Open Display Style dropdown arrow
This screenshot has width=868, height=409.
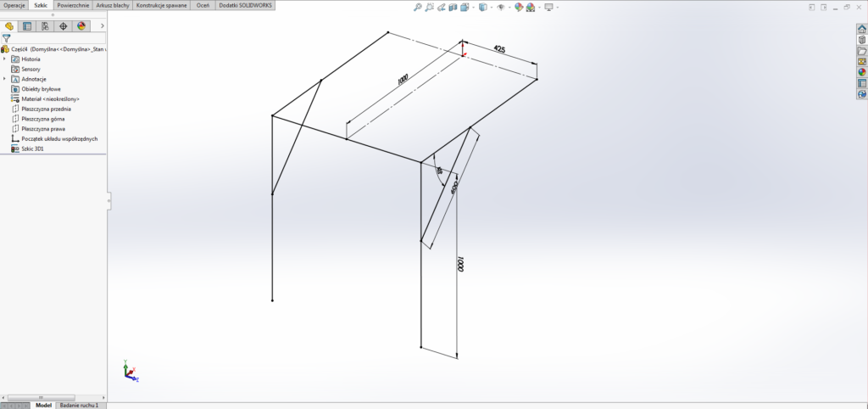pyautogui.click(x=491, y=8)
